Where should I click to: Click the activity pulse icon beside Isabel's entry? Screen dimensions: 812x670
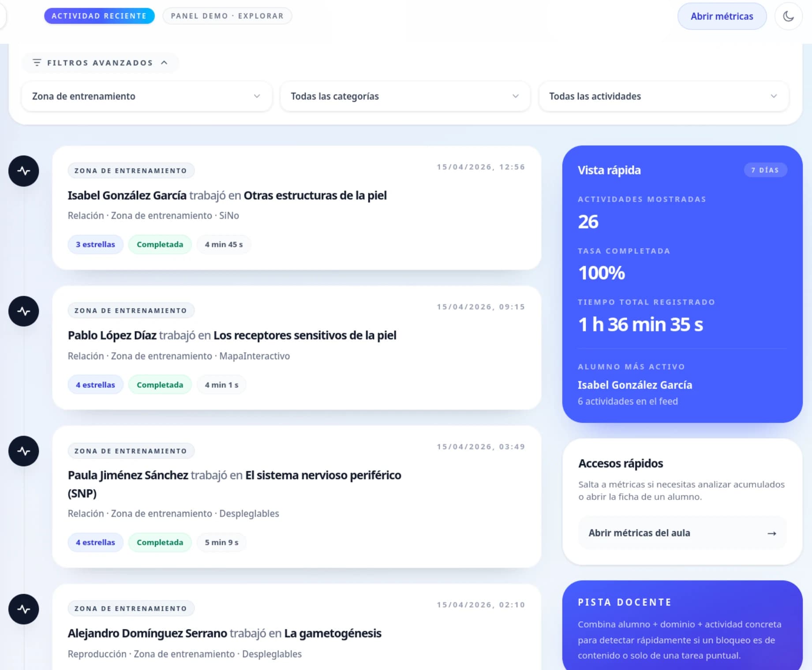(24, 171)
